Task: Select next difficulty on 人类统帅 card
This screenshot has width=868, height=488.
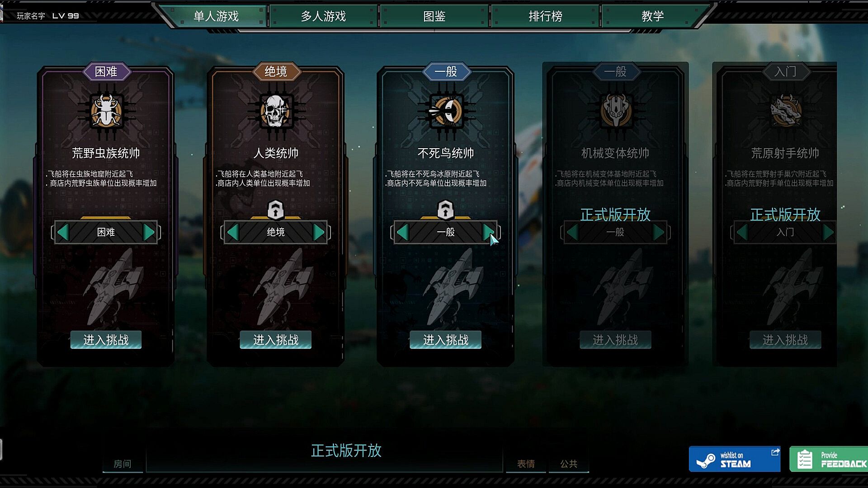Action: click(x=319, y=232)
